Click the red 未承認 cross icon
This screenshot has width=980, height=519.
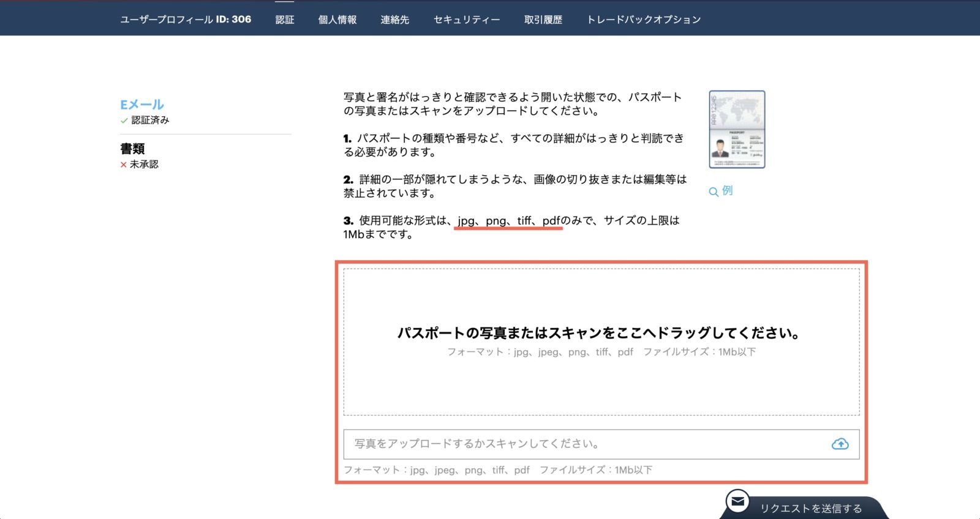[x=123, y=165]
